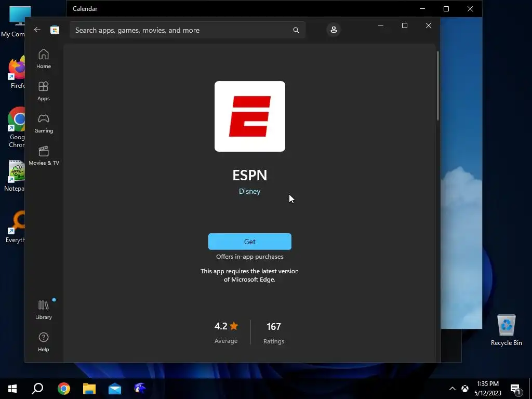Open the notification center icon
This screenshot has height=399, width=532.
point(516,389)
